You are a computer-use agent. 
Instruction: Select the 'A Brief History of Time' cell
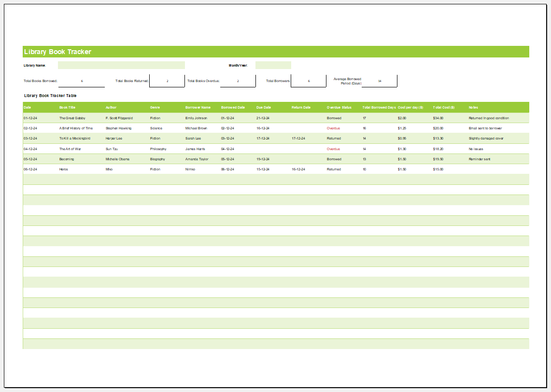coord(76,128)
